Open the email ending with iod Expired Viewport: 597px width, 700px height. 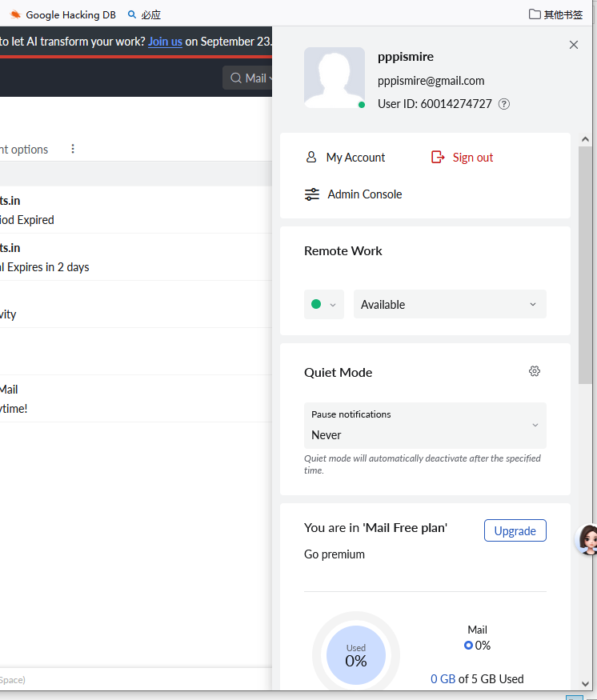click(x=136, y=210)
